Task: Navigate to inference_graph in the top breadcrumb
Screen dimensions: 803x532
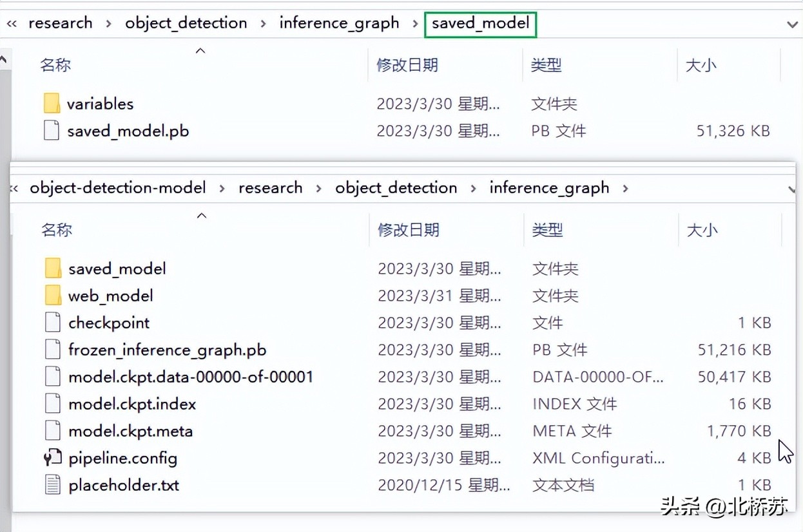Action: point(339,23)
